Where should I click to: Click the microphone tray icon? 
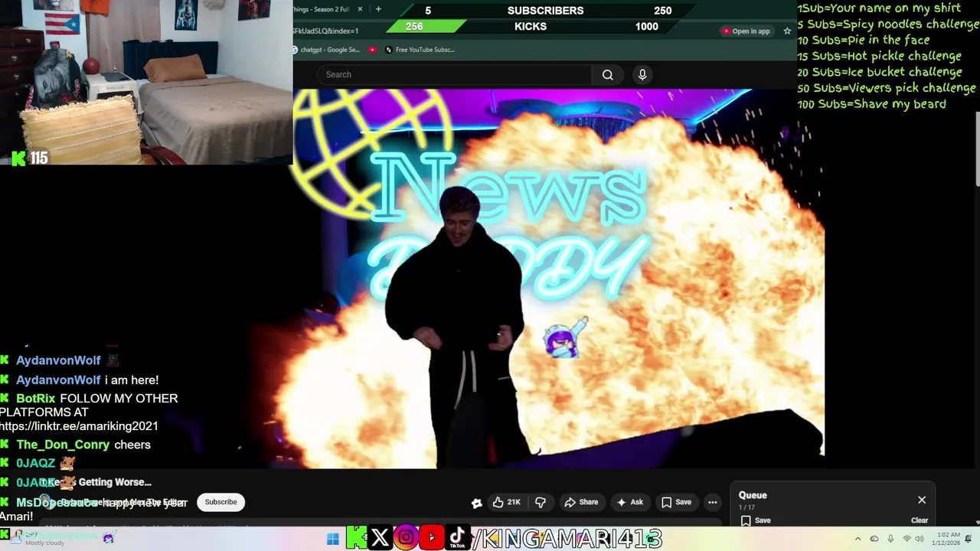pyautogui.click(x=890, y=539)
